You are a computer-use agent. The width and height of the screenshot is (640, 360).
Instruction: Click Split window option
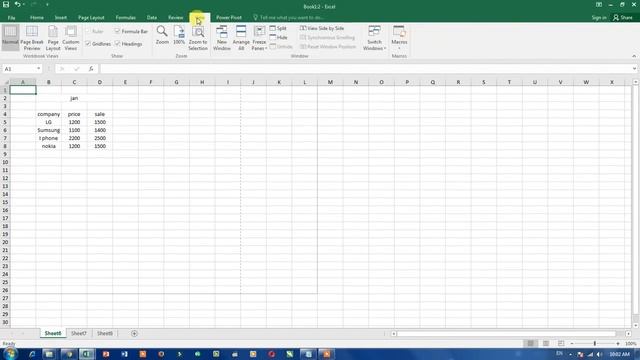point(278,28)
